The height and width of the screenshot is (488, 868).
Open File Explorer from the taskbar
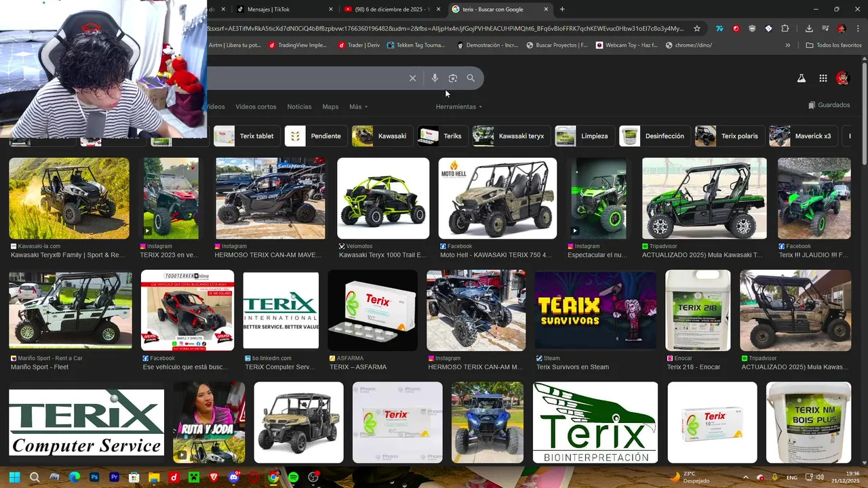[x=154, y=477]
